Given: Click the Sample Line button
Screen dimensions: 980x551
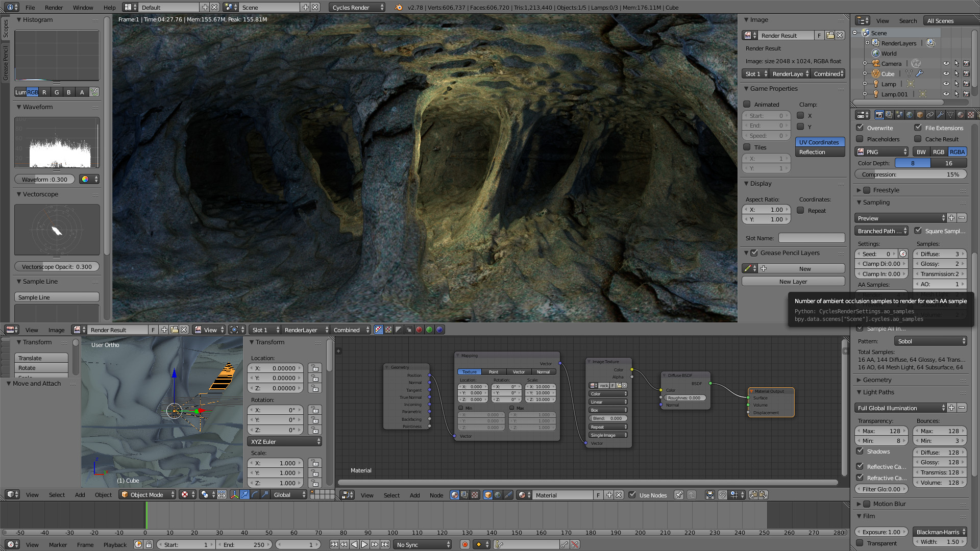Looking at the screenshot, I should (x=57, y=297).
